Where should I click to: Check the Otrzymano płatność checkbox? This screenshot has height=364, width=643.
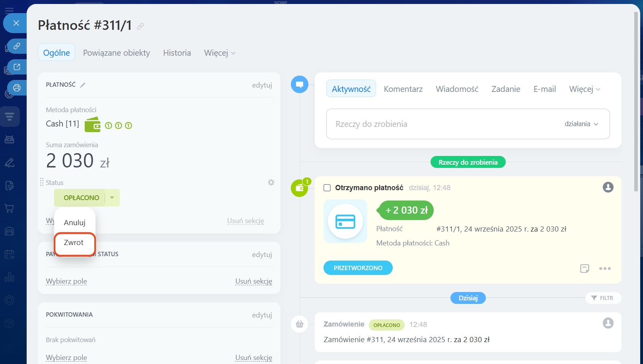point(327,188)
